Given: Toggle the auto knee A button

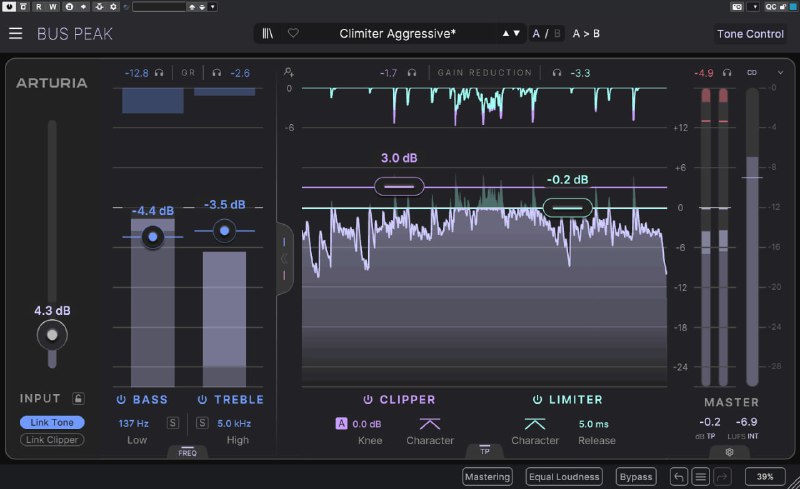Looking at the screenshot, I should click(341, 423).
